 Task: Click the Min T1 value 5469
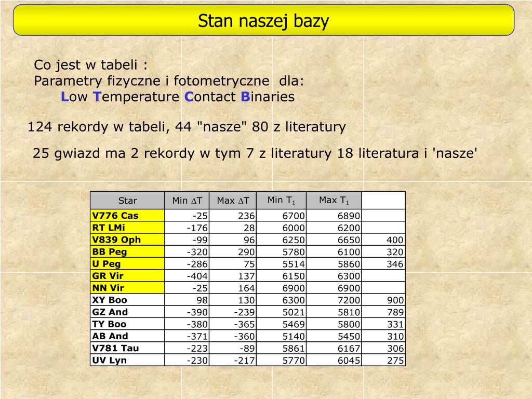pos(294,324)
